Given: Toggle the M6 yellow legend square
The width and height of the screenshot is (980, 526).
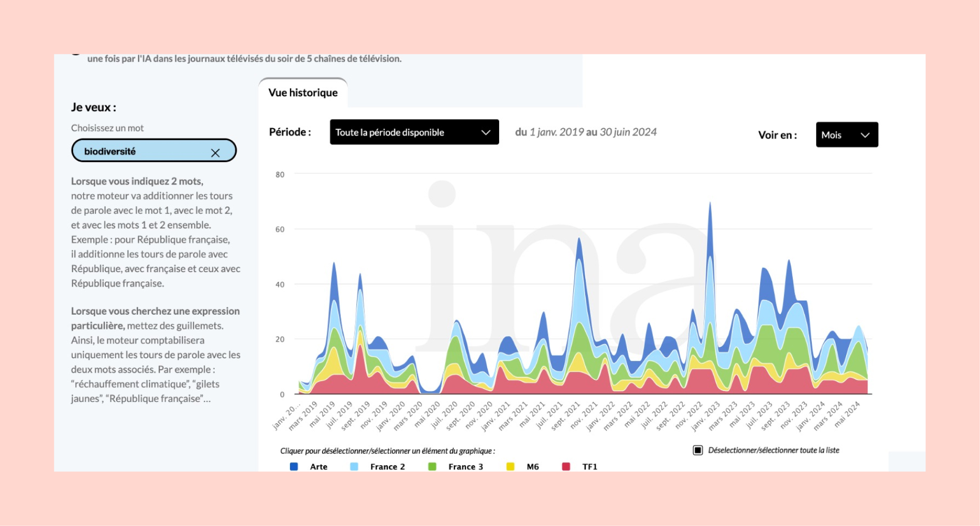Looking at the screenshot, I should [510, 467].
